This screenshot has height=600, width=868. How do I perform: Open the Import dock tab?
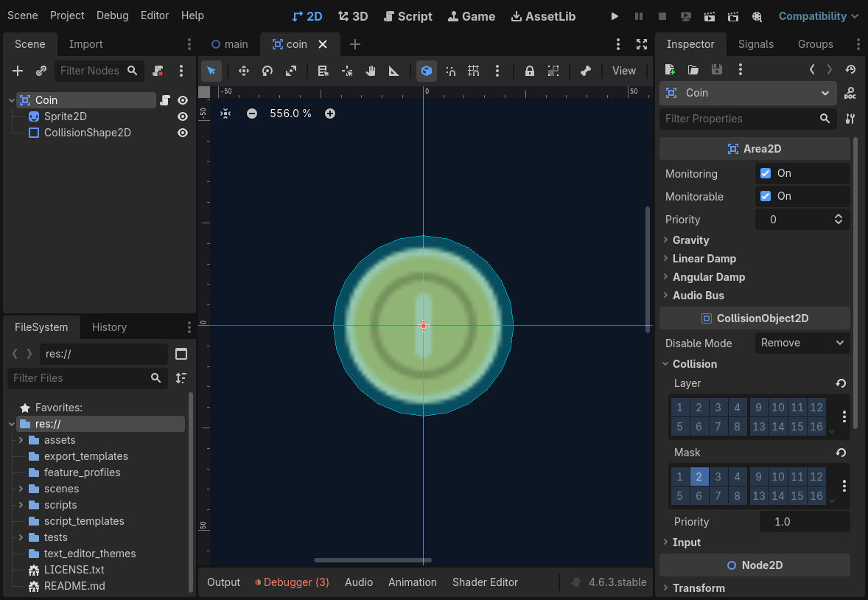tap(85, 44)
